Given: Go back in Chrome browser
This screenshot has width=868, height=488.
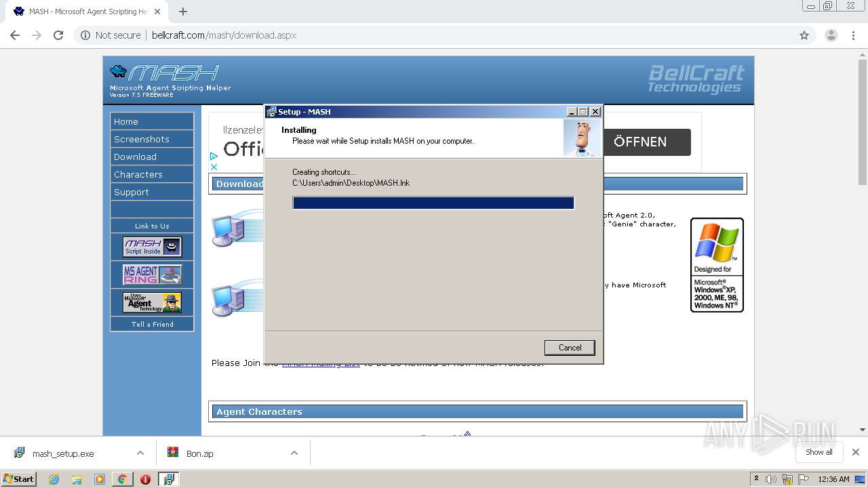Looking at the screenshot, I should (15, 35).
